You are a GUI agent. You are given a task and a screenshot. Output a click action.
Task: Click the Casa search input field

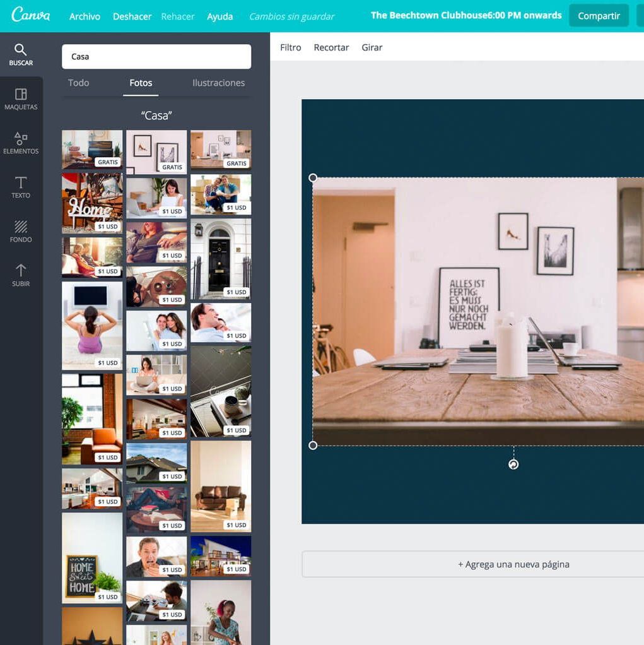156,56
